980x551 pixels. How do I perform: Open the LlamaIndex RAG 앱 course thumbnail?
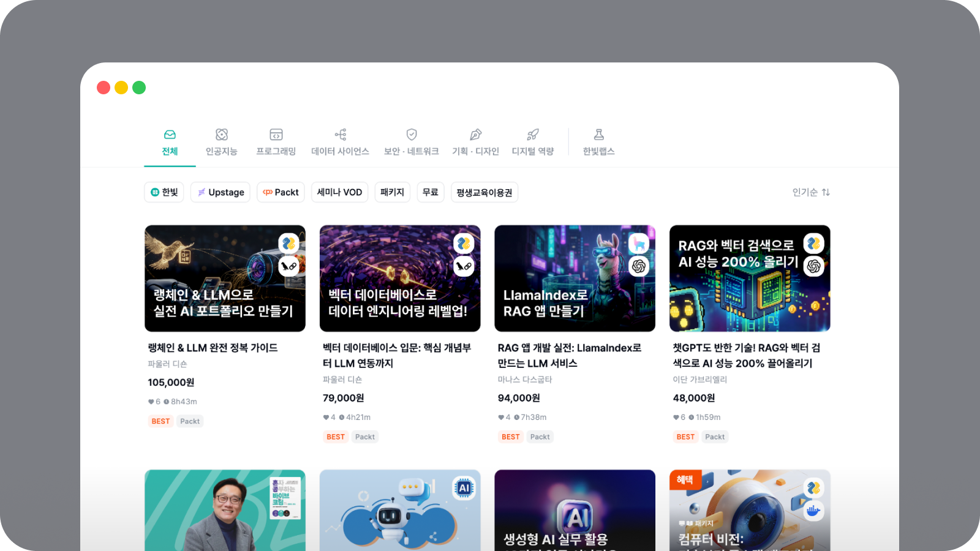pos(575,279)
